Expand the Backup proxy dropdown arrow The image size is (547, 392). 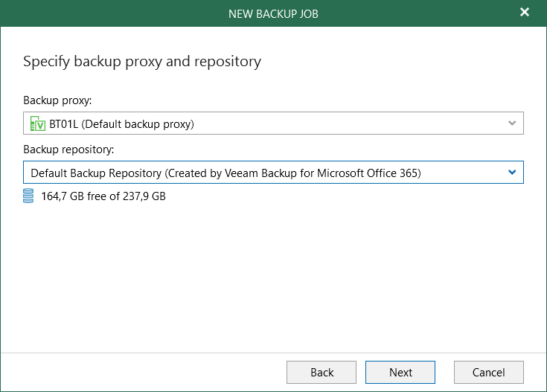(512, 123)
